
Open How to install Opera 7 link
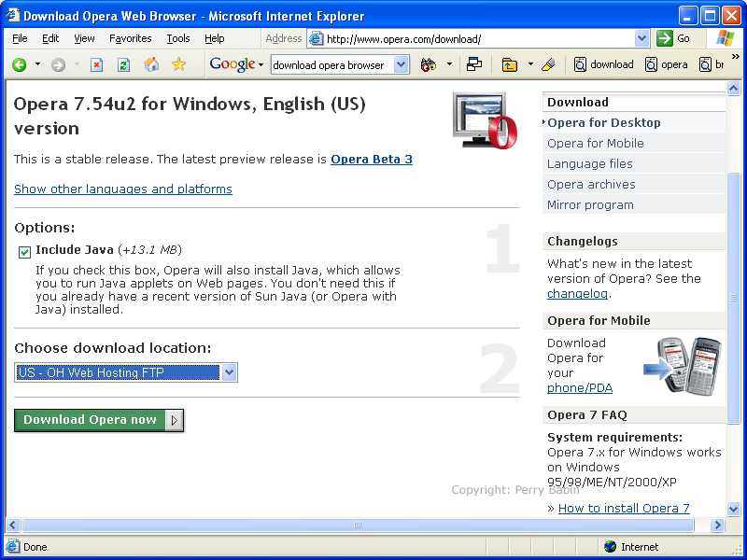coord(624,508)
